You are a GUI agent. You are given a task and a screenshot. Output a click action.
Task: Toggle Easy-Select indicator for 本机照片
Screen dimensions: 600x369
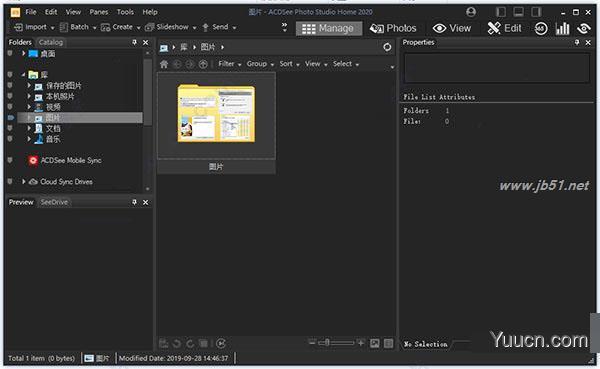(10, 96)
